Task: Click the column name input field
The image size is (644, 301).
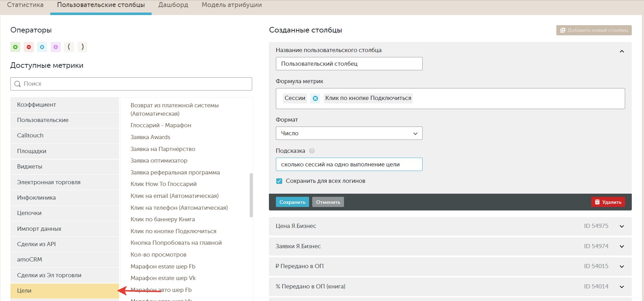Action: click(x=349, y=64)
